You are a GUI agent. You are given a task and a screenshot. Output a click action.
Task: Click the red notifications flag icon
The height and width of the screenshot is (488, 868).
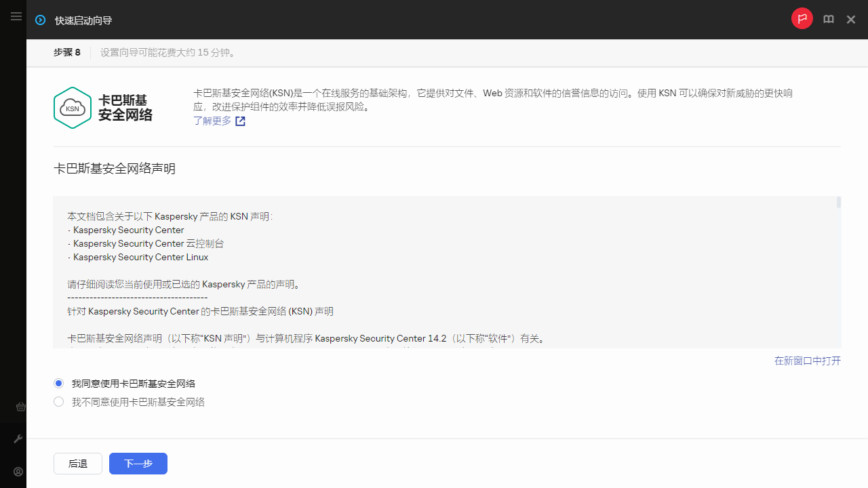coord(802,19)
